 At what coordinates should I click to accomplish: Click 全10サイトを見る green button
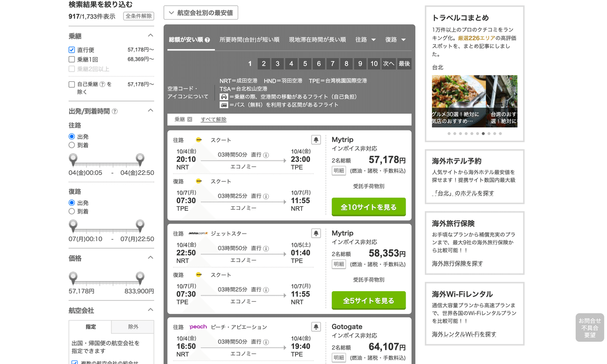369,207
